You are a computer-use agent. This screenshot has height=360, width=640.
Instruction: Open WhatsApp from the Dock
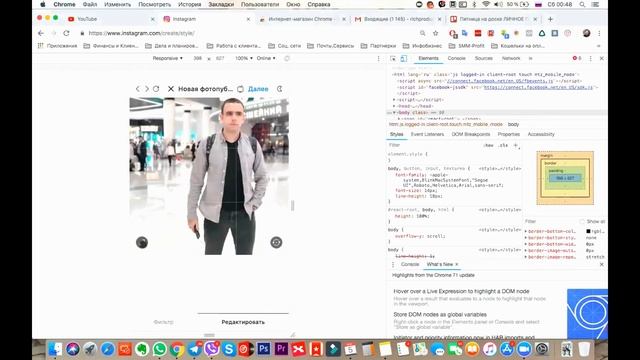[x=160, y=349]
